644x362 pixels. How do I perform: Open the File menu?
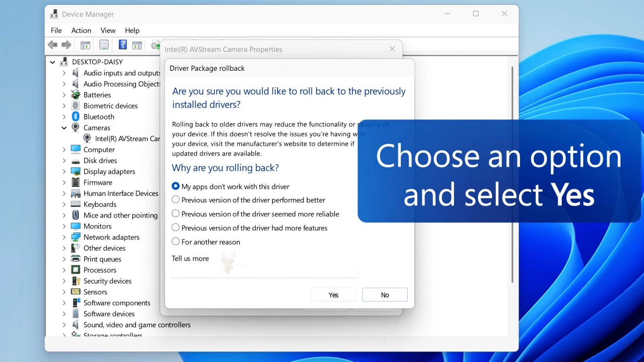click(x=56, y=31)
